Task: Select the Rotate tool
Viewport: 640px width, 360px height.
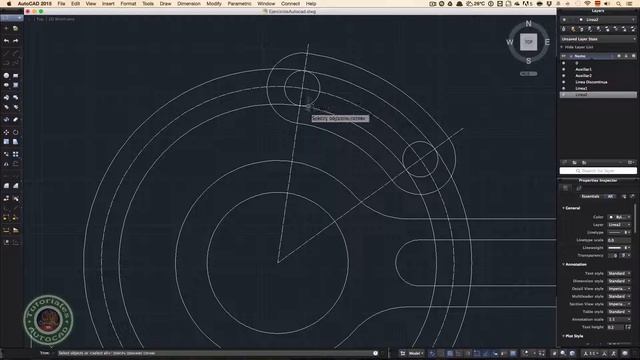Action: click(x=16, y=132)
